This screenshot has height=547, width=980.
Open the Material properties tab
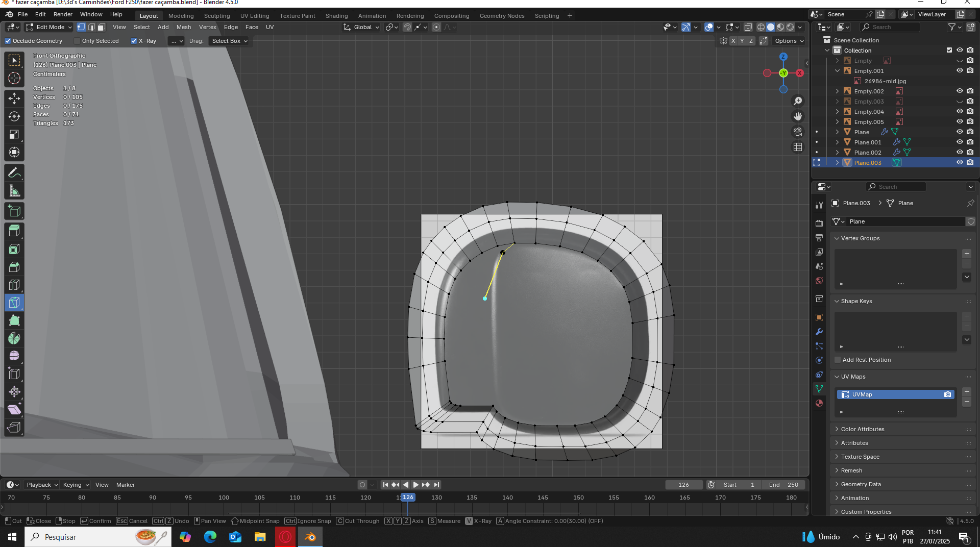pos(819,403)
